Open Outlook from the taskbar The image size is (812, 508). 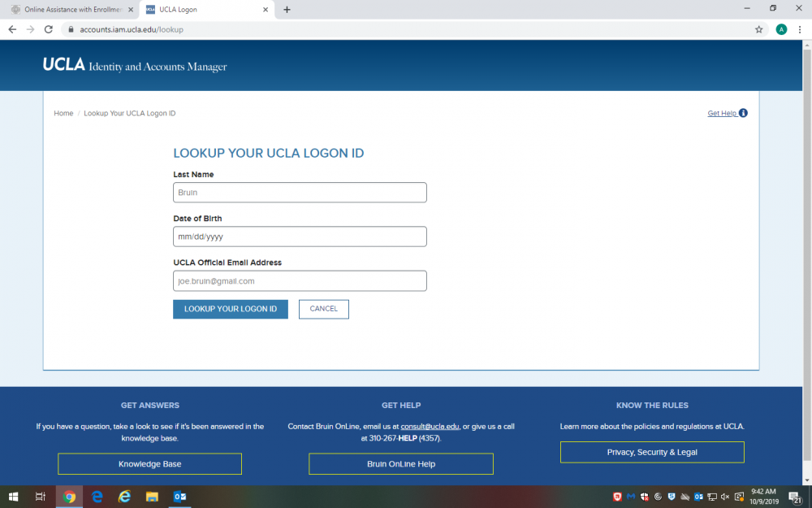pos(179,497)
